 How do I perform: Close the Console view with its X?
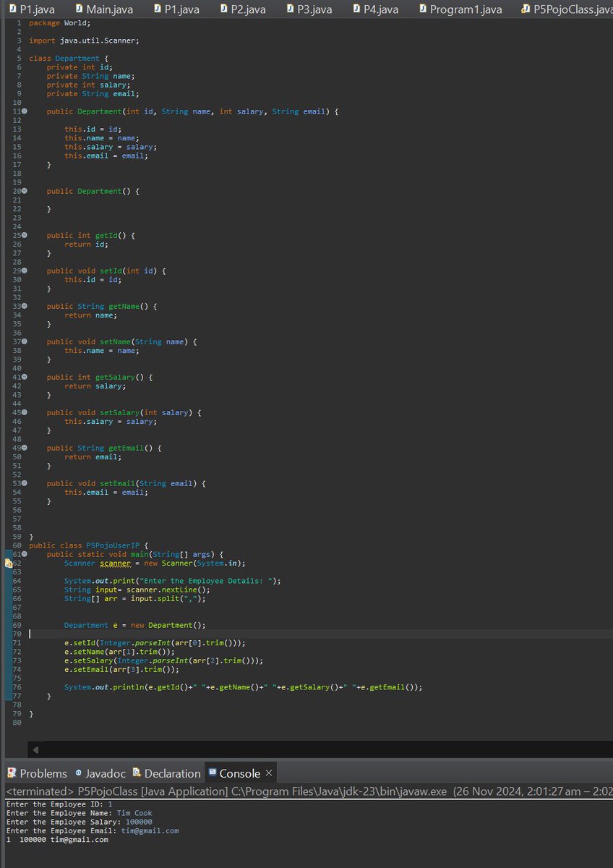(x=269, y=773)
